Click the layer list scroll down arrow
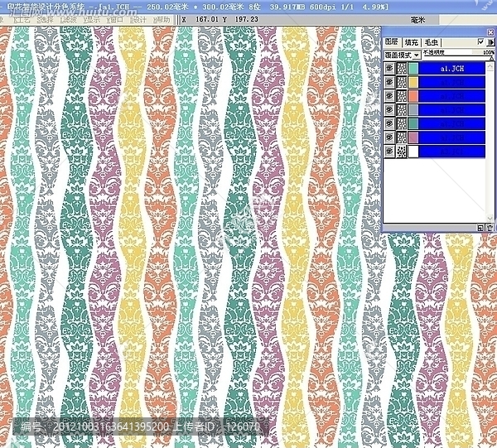This screenshot has width=497, height=448. (490, 218)
